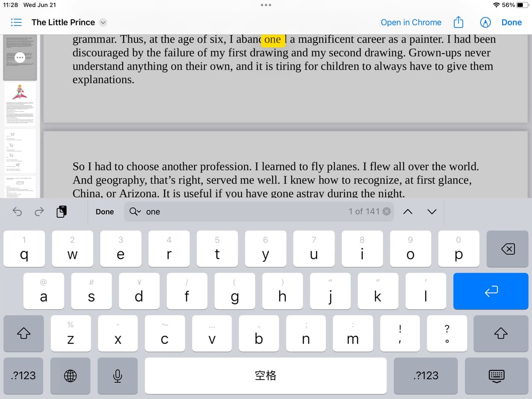Redo the last change
532x399 pixels.
39,212
